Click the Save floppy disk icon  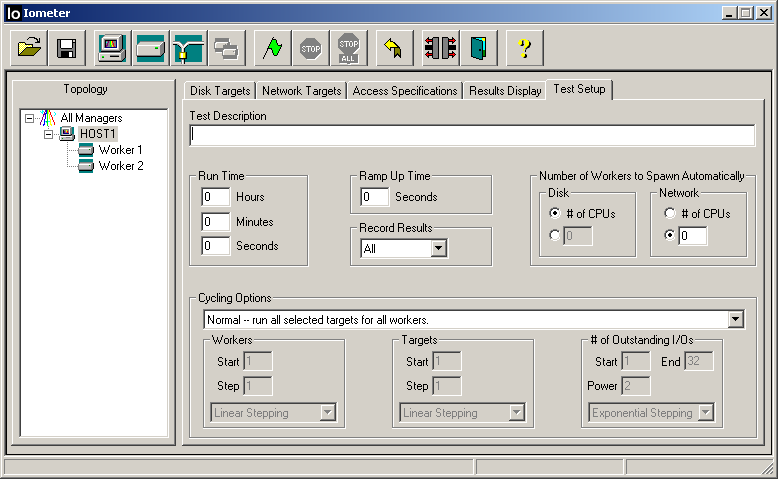pyautogui.click(x=67, y=48)
